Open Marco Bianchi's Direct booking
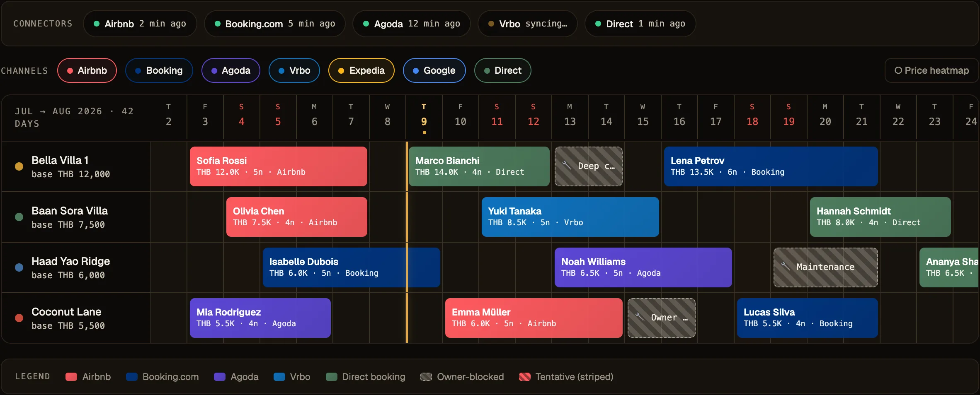The width and height of the screenshot is (980, 395). point(479,166)
